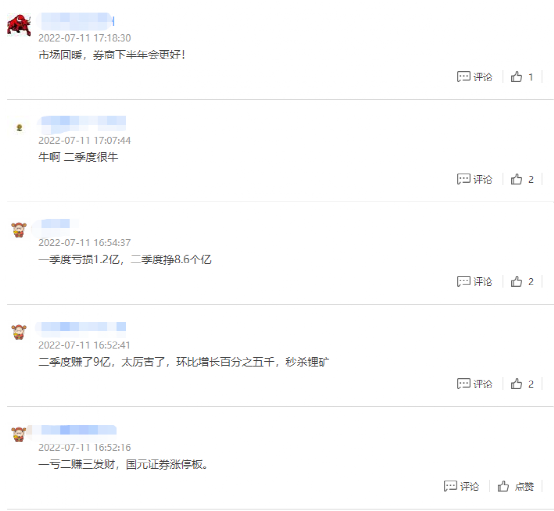554x511 pixels.
Task: Like the comment about 市场回暖
Action: [521, 77]
